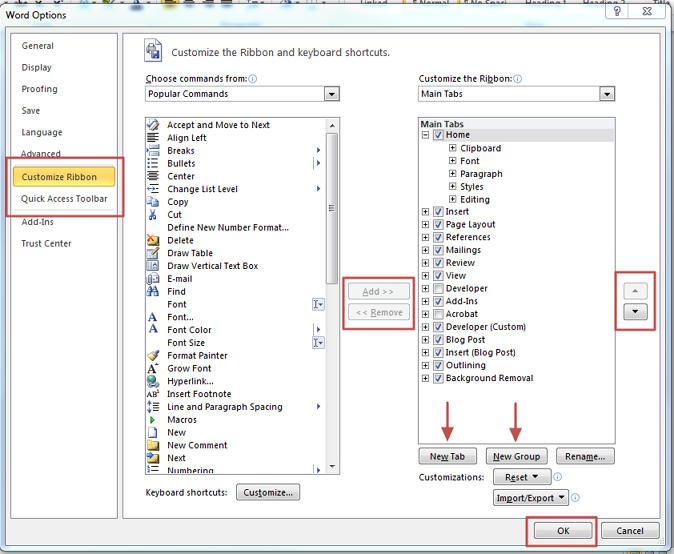Select the Cut scissors icon

tap(153, 215)
